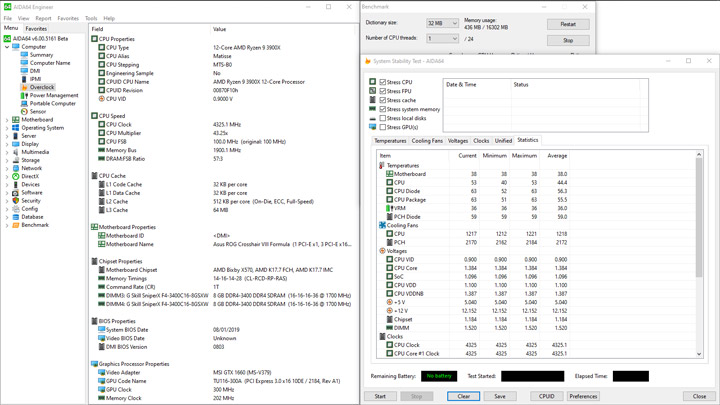Click the Security shield icon
This screenshot has height=405, width=720.
[16, 201]
